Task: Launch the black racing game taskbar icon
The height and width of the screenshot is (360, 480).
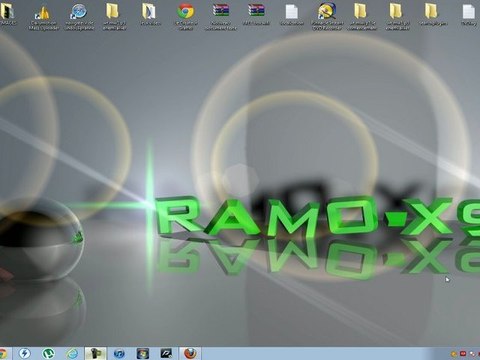Action: pyautogui.click(x=166, y=353)
